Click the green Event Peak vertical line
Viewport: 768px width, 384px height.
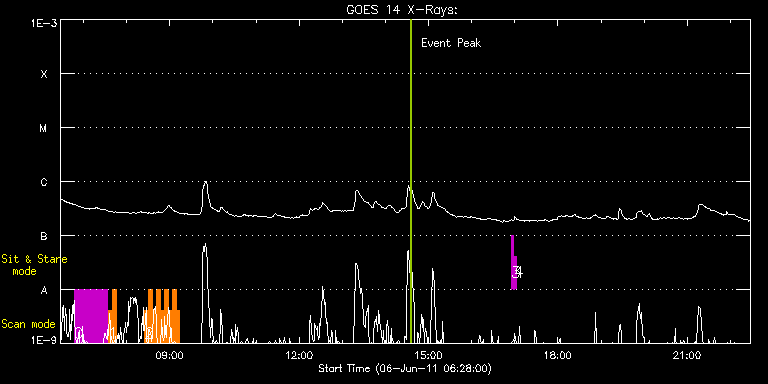click(x=410, y=181)
